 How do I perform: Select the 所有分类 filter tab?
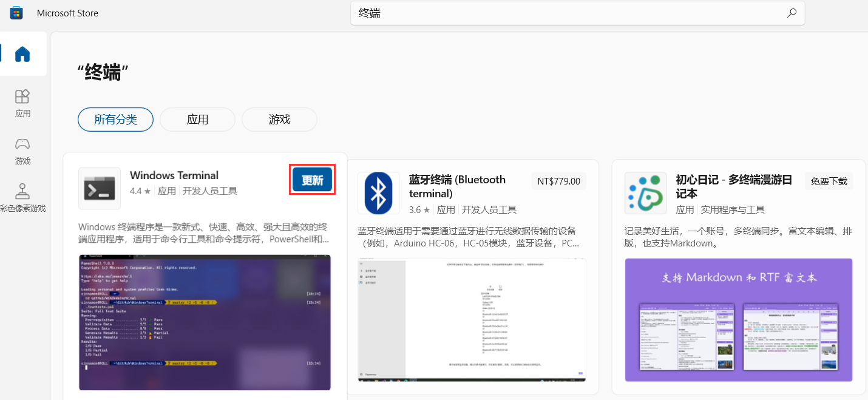(x=115, y=120)
